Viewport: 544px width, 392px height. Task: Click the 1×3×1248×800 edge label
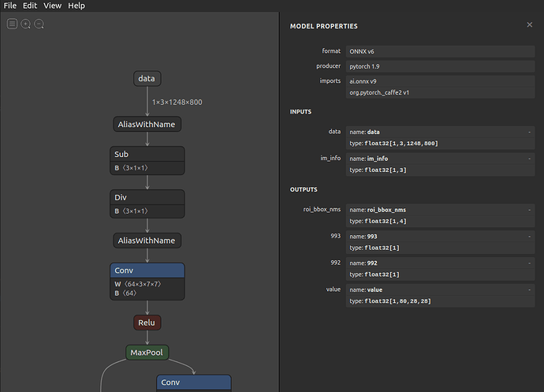(x=177, y=102)
